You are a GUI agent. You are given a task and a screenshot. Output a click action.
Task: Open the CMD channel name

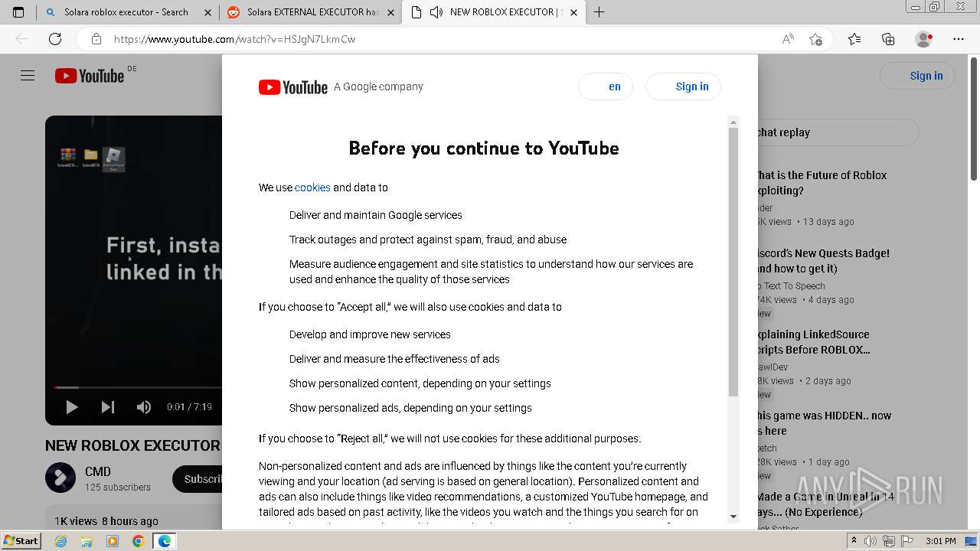[98, 471]
